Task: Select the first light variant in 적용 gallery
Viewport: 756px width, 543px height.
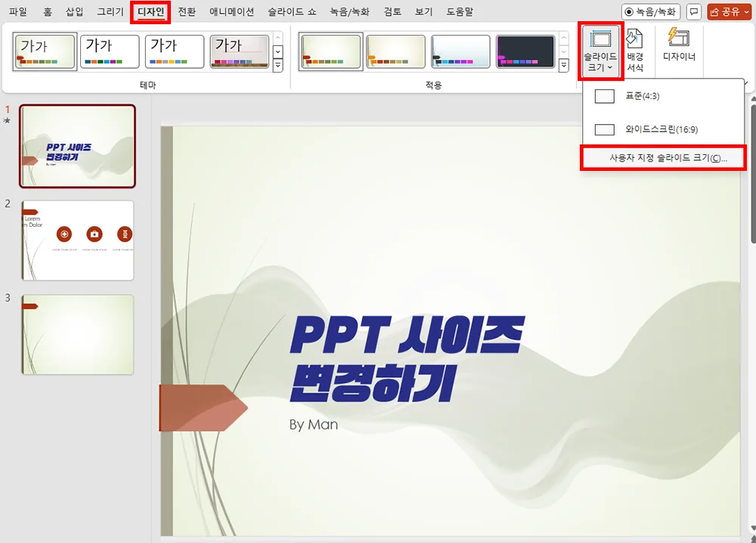Action: point(331,51)
